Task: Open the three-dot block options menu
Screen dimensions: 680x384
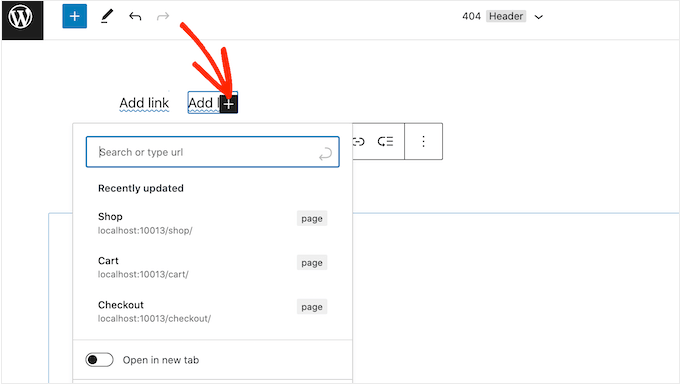Action: tap(423, 141)
